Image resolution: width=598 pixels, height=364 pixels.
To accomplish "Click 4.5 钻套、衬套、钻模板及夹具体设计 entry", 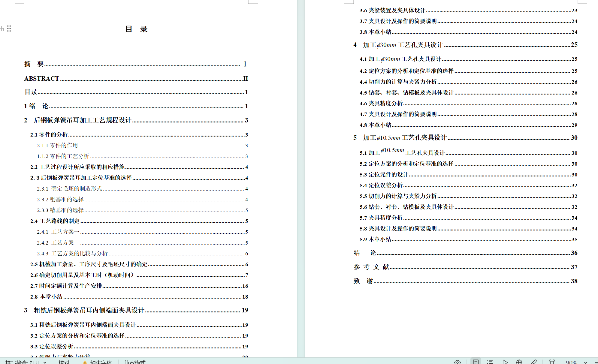I will click(x=468, y=92).
